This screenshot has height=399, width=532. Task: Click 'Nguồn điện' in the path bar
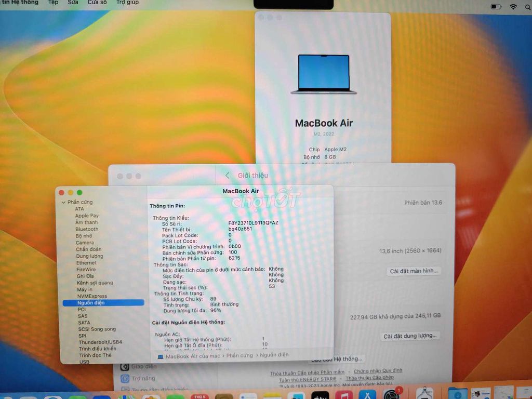click(x=274, y=354)
